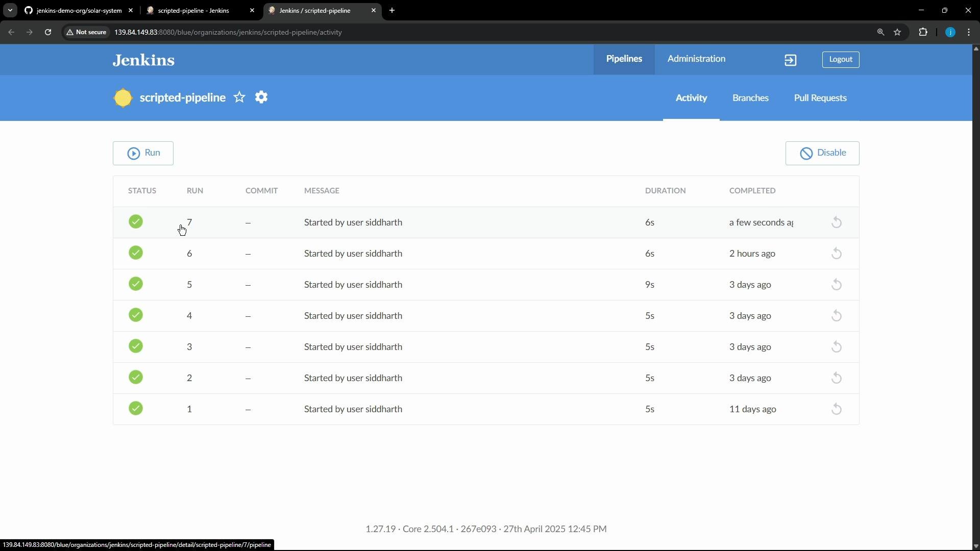Click '11 days ago' completed cell
This screenshot has height=551, width=980.
(753, 409)
